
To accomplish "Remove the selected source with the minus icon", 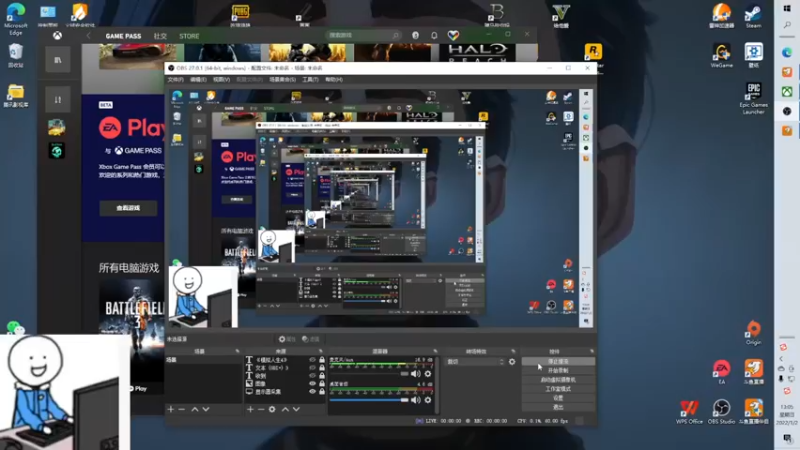I will tap(261, 409).
